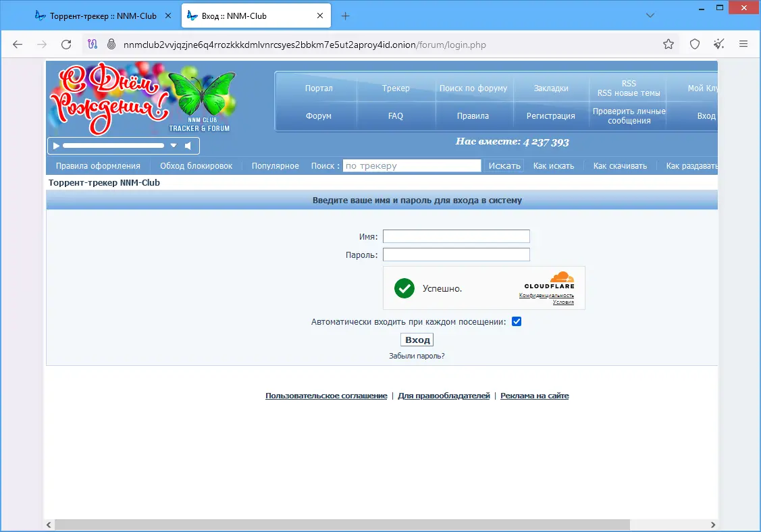Open Правила оформления link
Image resolution: width=761 pixels, height=532 pixels.
click(98, 166)
